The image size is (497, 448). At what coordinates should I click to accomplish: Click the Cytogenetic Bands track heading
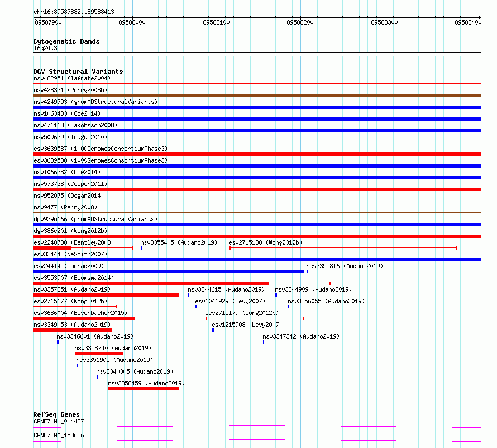click(x=66, y=41)
